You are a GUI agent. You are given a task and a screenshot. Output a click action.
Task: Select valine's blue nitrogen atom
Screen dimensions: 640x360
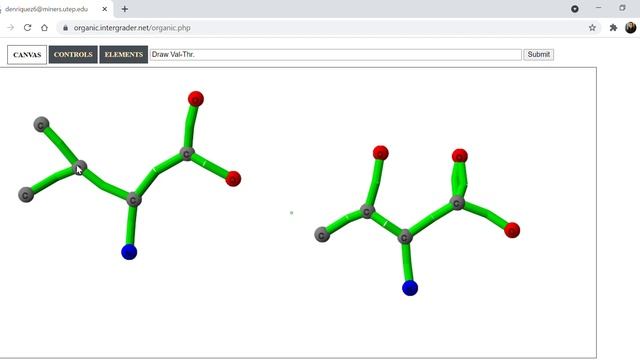129,252
